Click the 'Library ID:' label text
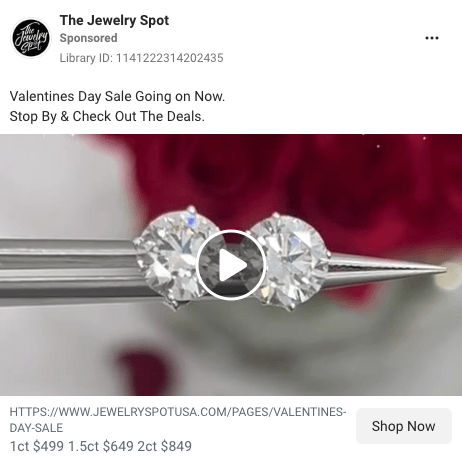Image resolution: width=462 pixels, height=473 pixels. [86, 58]
